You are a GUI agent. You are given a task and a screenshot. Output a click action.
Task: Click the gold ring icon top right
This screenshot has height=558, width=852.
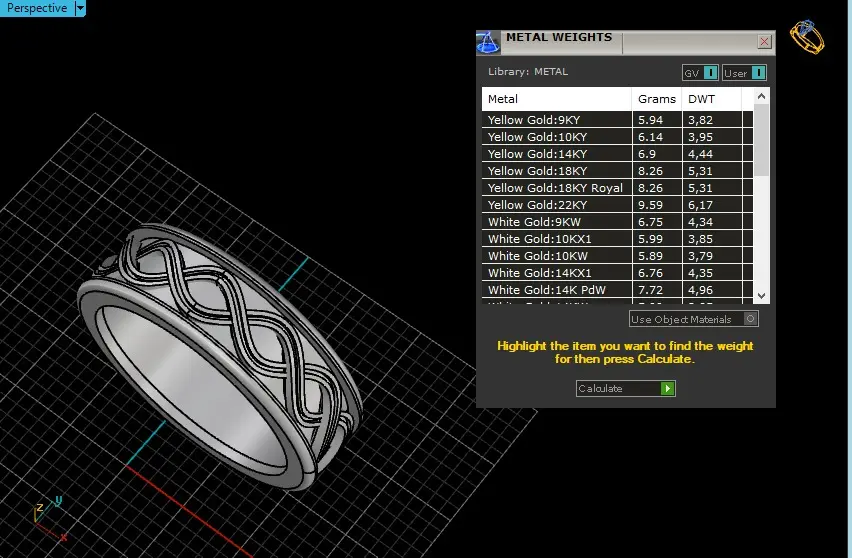(807, 37)
